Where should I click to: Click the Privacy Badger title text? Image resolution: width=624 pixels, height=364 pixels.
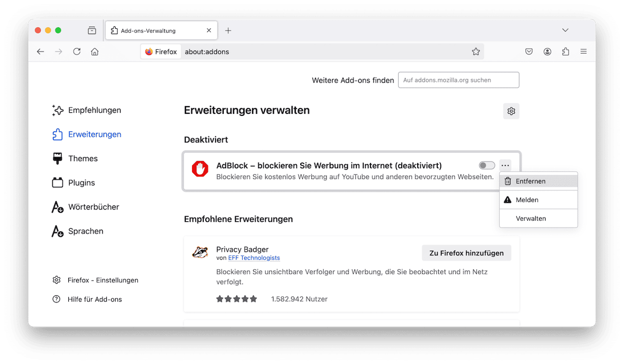(x=242, y=249)
